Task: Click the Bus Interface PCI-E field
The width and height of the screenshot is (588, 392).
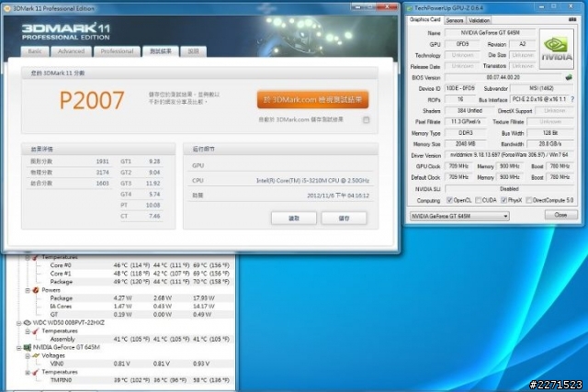Action: (539, 99)
